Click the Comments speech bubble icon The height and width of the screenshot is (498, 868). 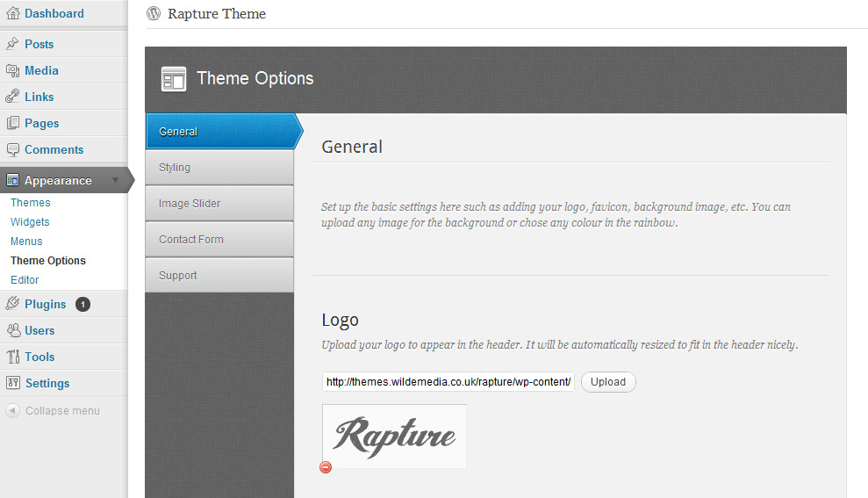click(x=12, y=149)
